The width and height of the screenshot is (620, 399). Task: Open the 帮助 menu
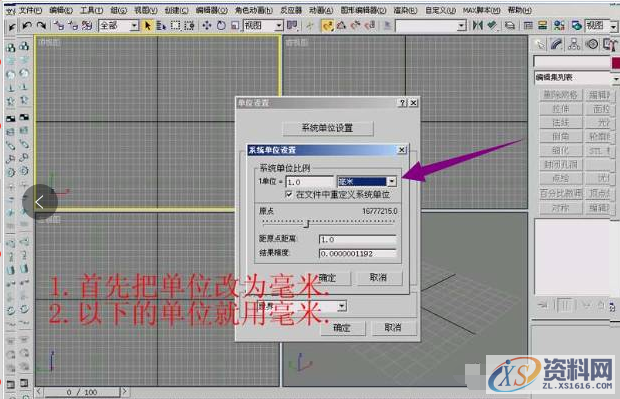(x=520, y=10)
